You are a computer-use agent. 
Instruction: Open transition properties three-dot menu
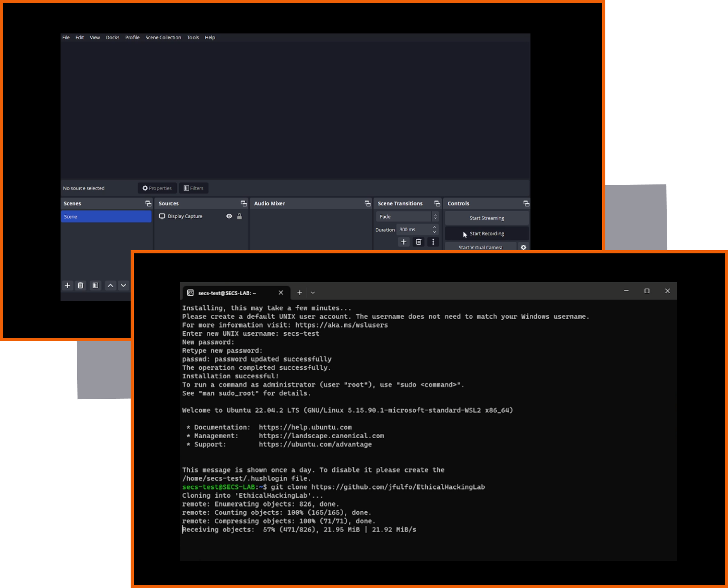click(x=433, y=242)
